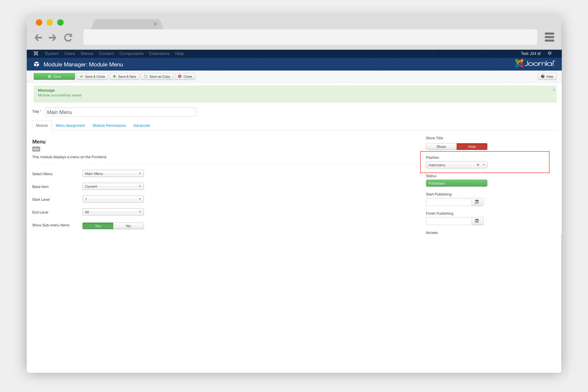588x392 pixels.
Task: Open the Finish Publishing calendar picker
Action: coord(477,221)
